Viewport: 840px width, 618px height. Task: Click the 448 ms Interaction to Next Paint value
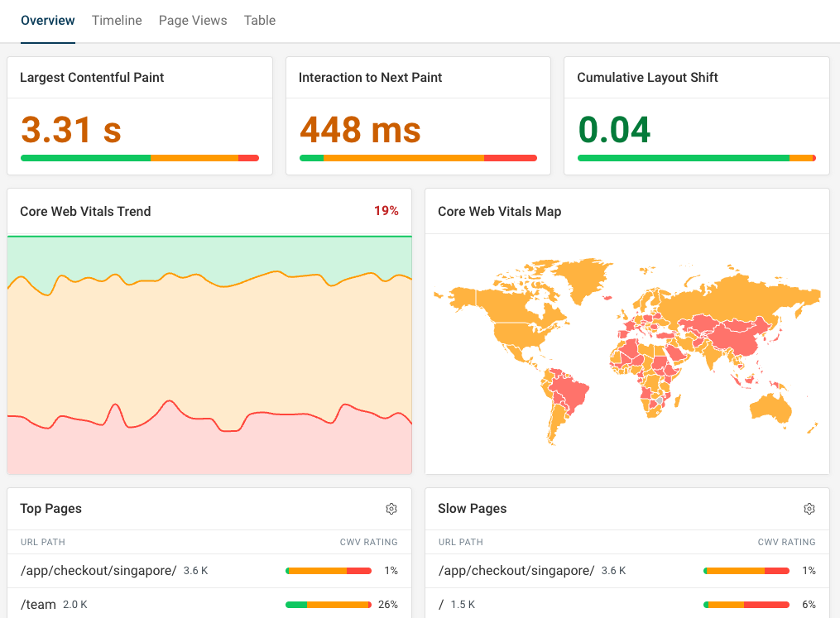click(x=359, y=131)
